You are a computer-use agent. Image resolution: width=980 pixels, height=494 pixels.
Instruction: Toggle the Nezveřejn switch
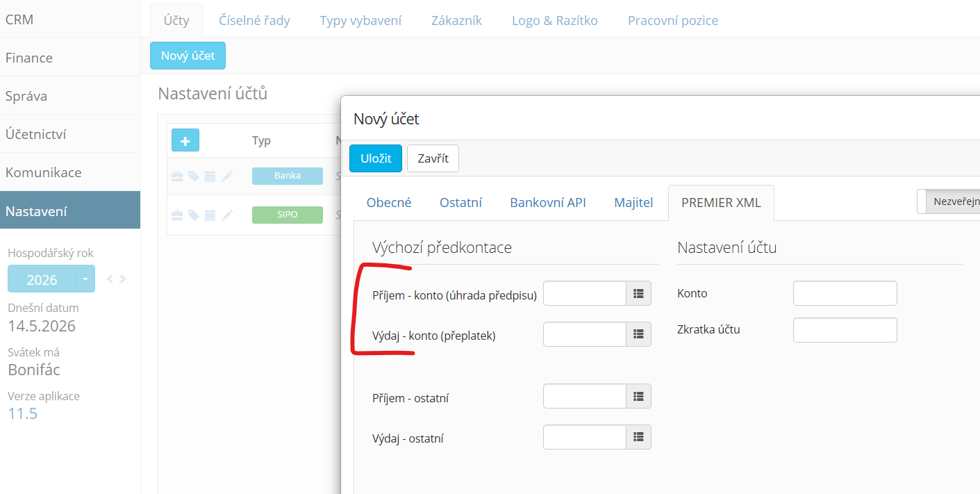tap(949, 201)
